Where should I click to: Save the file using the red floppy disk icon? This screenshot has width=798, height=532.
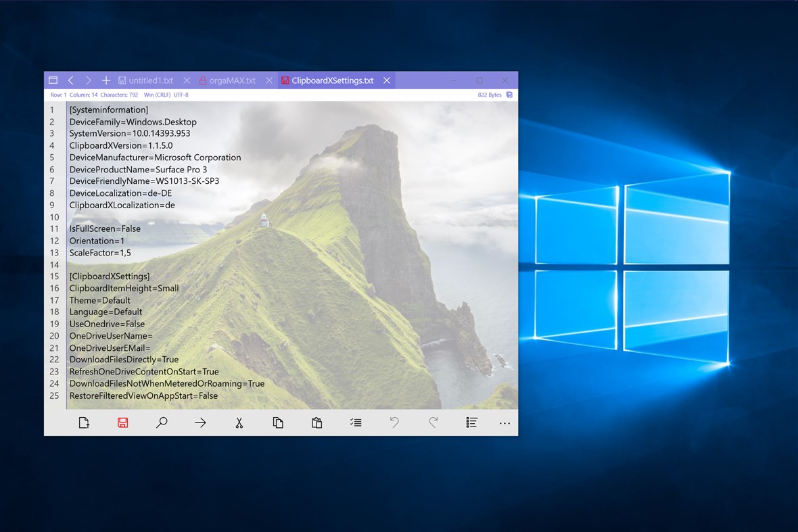[122, 422]
